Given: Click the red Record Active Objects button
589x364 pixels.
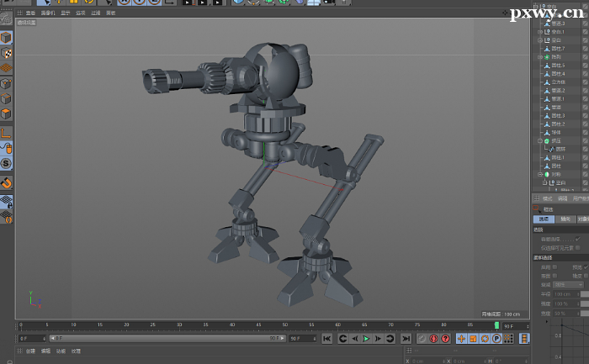Looking at the screenshot, I should [422, 339].
